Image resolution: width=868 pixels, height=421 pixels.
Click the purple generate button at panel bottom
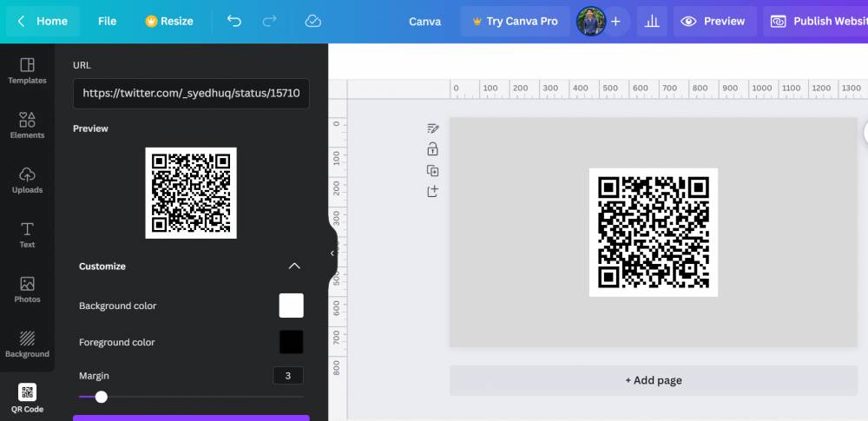coord(191,418)
